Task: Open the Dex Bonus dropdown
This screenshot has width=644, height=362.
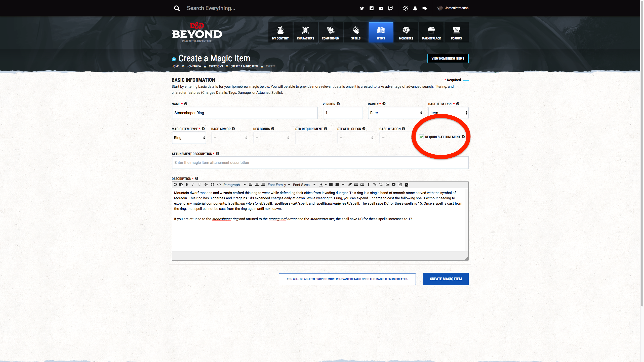Action: pos(272,138)
